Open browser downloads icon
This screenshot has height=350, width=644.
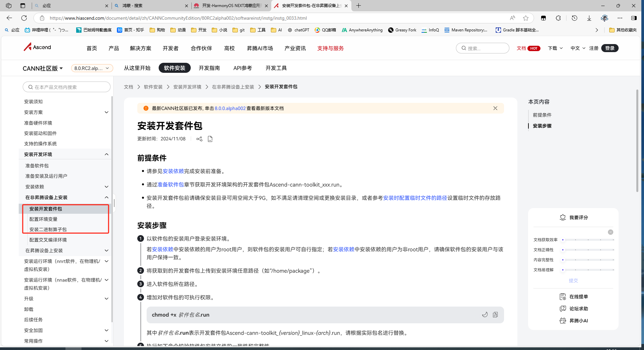tap(589, 18)
